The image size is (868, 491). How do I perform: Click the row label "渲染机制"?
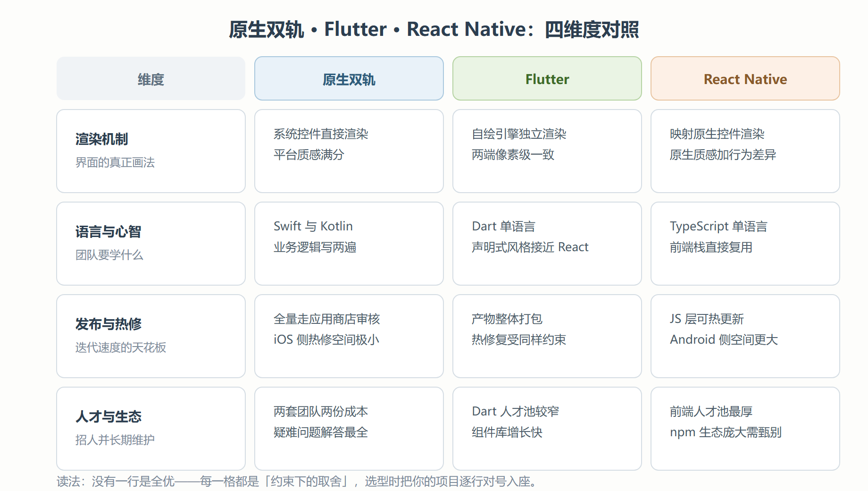tap(102, 139)
